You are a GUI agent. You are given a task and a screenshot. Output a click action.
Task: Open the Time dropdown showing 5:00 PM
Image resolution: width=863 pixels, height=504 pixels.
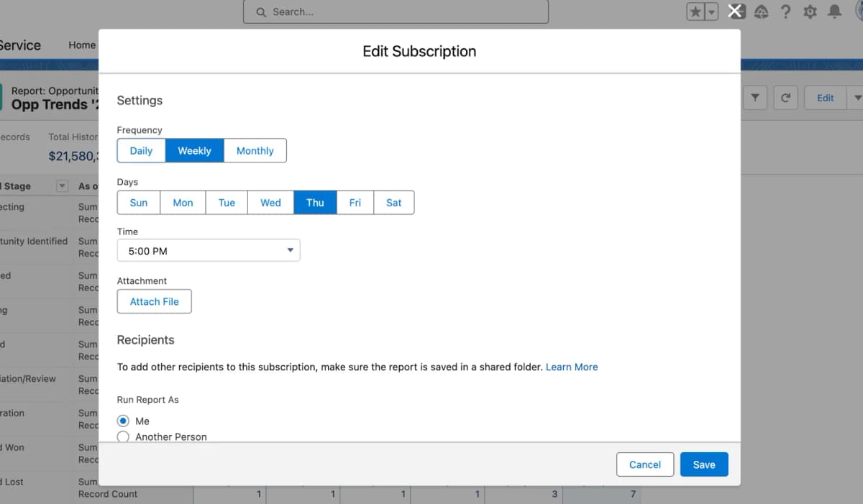point(209,250)
